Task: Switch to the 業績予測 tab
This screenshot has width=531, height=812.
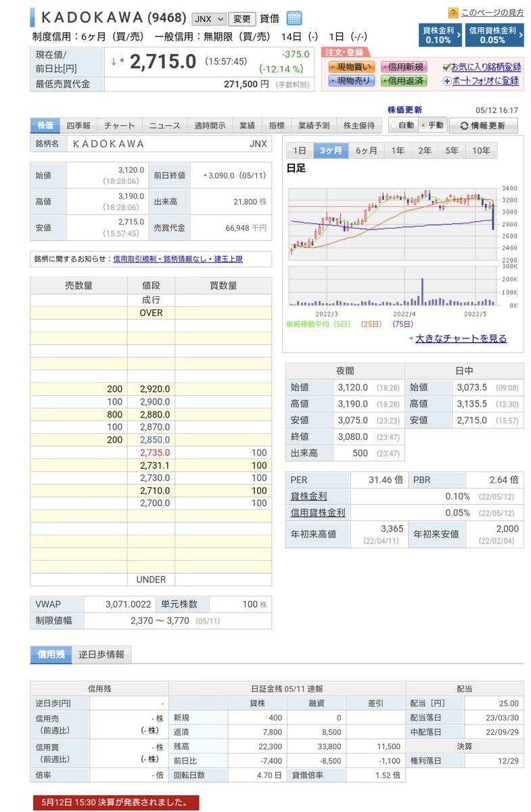Action: [314, 125]
